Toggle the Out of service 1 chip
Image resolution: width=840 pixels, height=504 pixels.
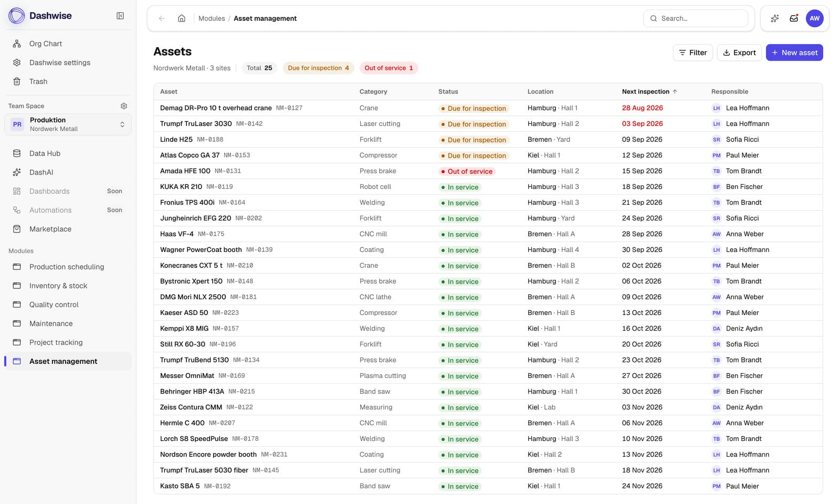tap(388, 68)
